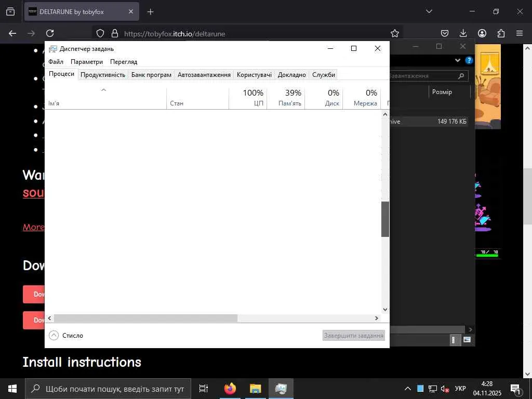Open Firefox hamburger menu

tap(520, 33)
